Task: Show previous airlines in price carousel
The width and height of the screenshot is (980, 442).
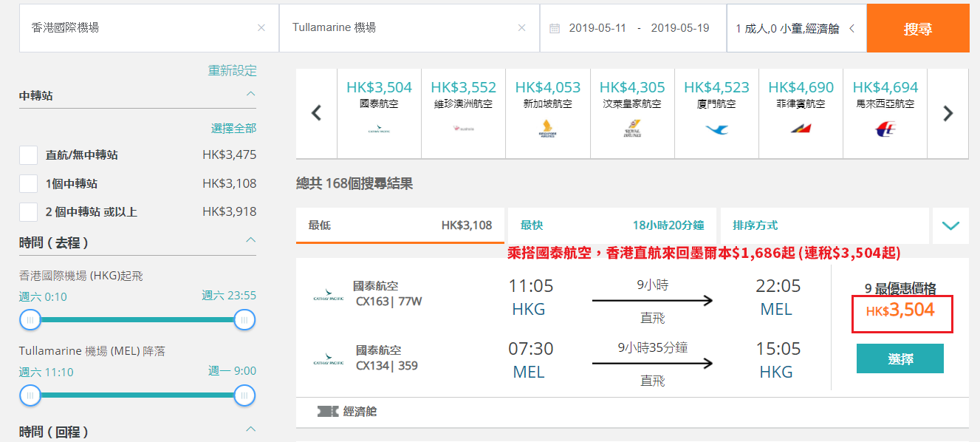Action: [x=317, y=114]
